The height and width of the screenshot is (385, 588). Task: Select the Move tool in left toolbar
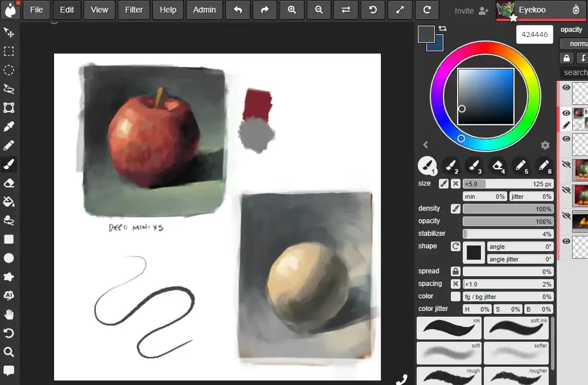point(9,32)
